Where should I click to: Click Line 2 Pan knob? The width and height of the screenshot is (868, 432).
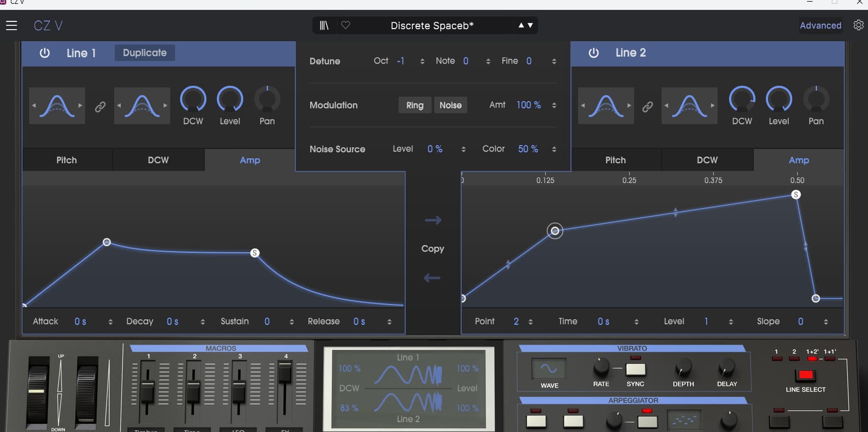pyautogui.click(x=816, y=100)
